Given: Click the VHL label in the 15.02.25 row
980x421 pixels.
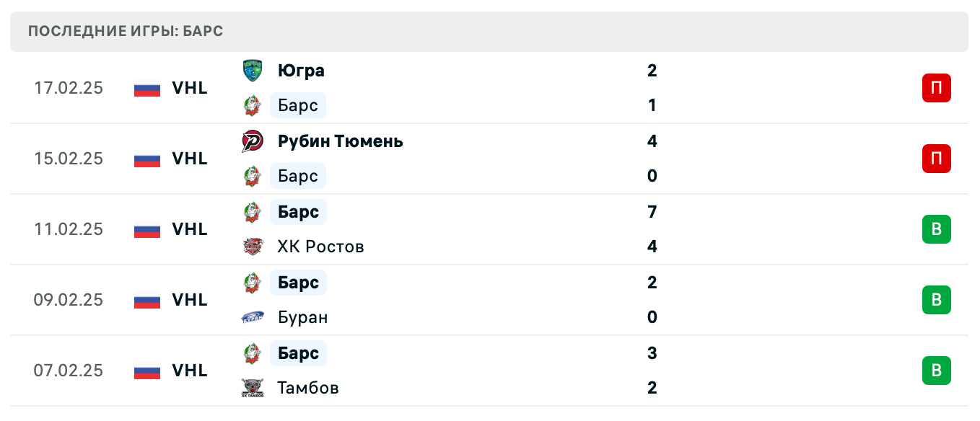Looking at the screenshot, I should click(x=189, y=159).
